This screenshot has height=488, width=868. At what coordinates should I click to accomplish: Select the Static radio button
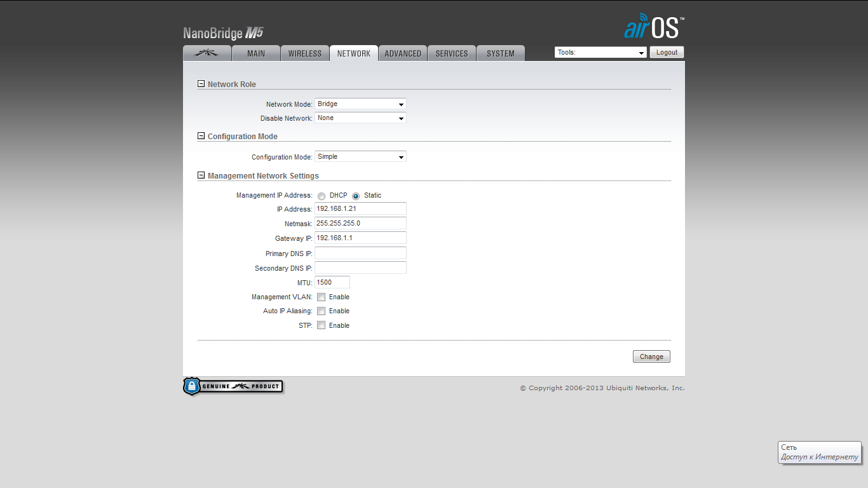(356, 196)
